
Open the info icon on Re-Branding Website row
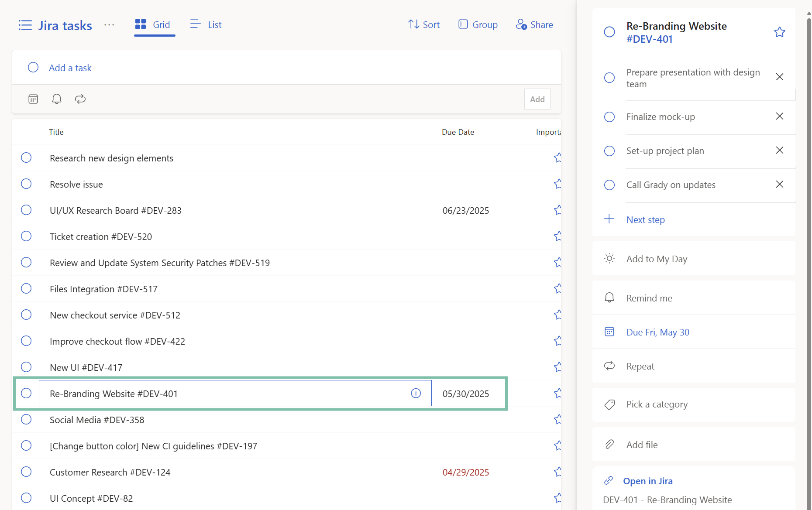point(416,394)
